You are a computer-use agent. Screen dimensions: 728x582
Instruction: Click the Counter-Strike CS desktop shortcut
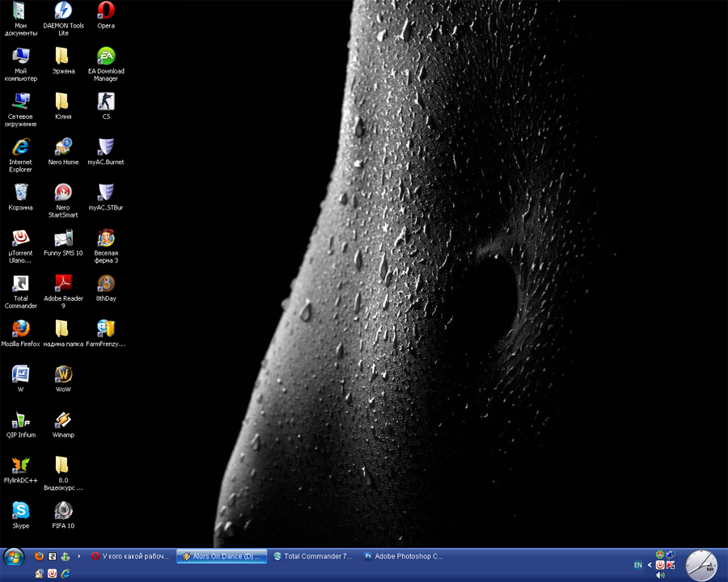[106, 102]
